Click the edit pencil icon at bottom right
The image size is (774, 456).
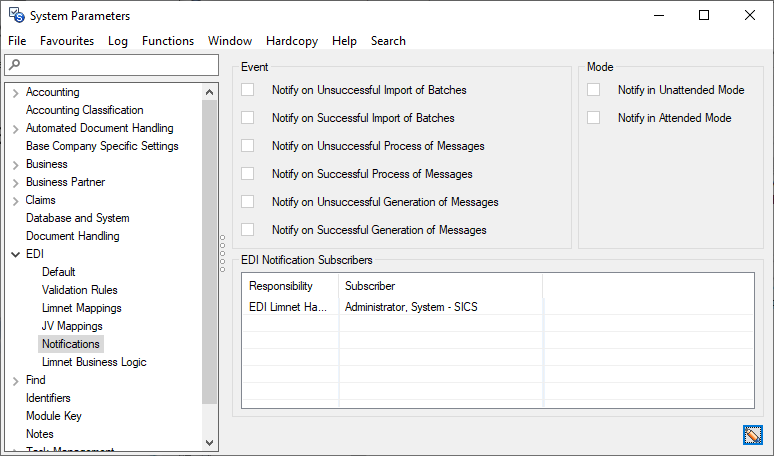[752, 435]
